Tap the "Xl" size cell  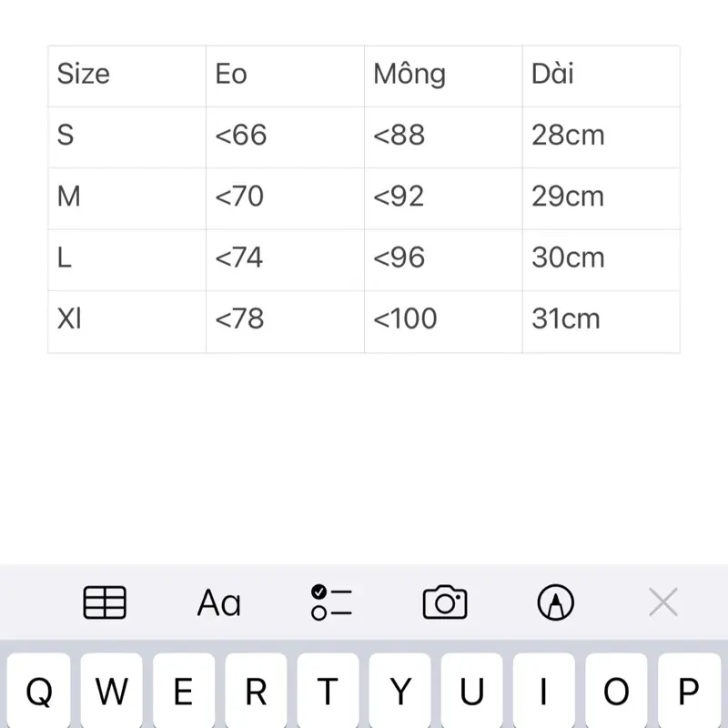coord(126,320)
